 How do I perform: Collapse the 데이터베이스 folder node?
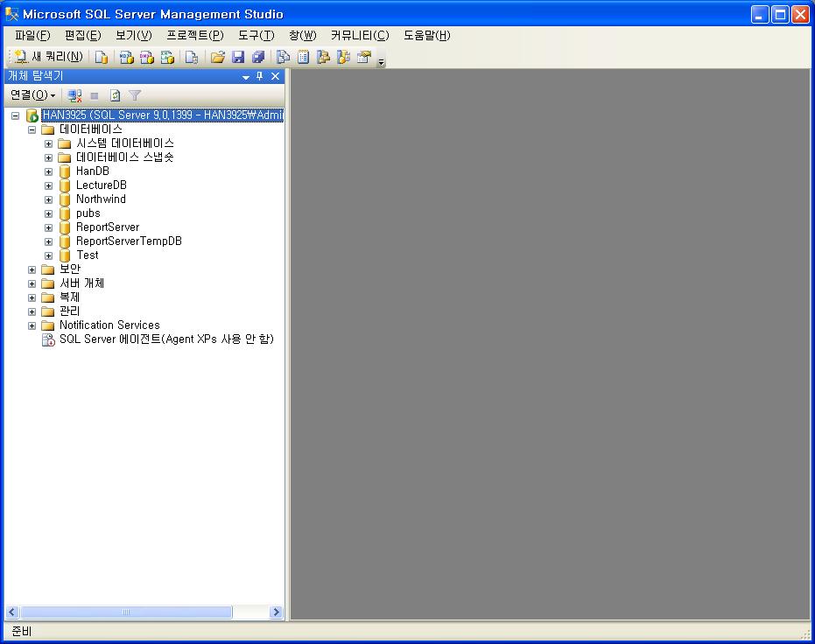pyautogui.click(x=32, y=129)
